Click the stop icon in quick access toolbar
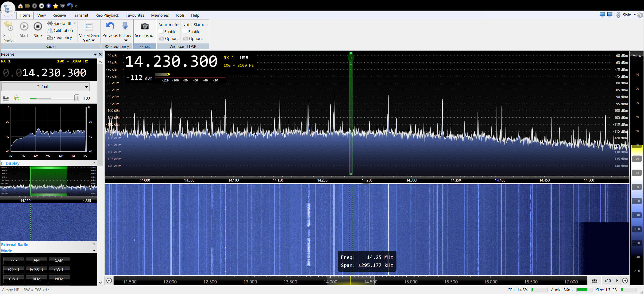This screenshot has width=644, height=294. pyautogui.click(x=42, y=6)
